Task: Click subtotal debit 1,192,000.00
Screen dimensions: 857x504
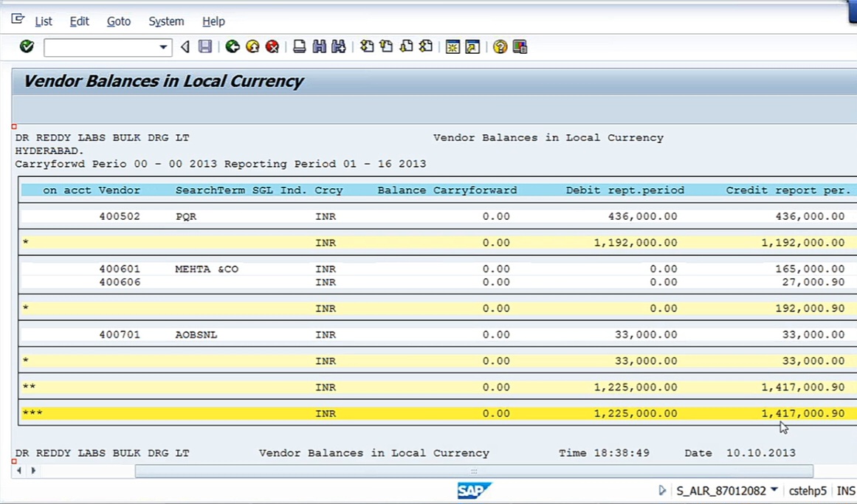Action: point(636,243)
